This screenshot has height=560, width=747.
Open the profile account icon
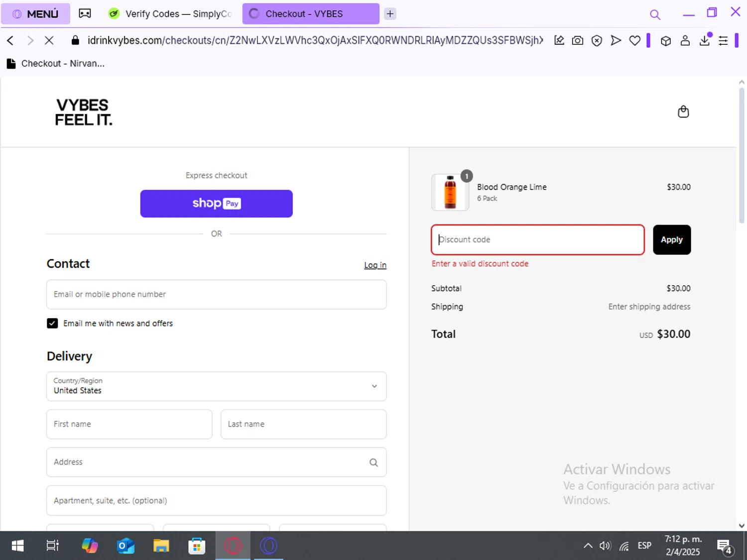685,40
